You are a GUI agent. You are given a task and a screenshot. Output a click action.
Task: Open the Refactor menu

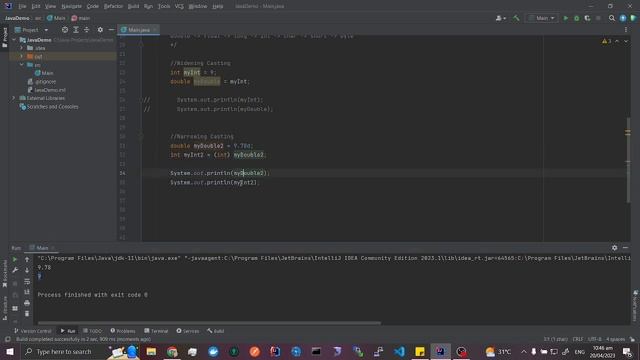[113, 6]
